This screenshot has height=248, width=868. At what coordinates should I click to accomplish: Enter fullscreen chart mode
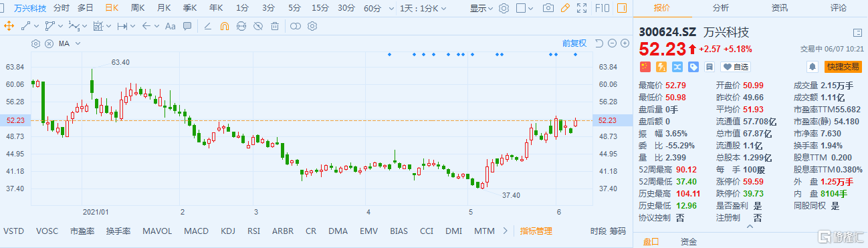582,8
